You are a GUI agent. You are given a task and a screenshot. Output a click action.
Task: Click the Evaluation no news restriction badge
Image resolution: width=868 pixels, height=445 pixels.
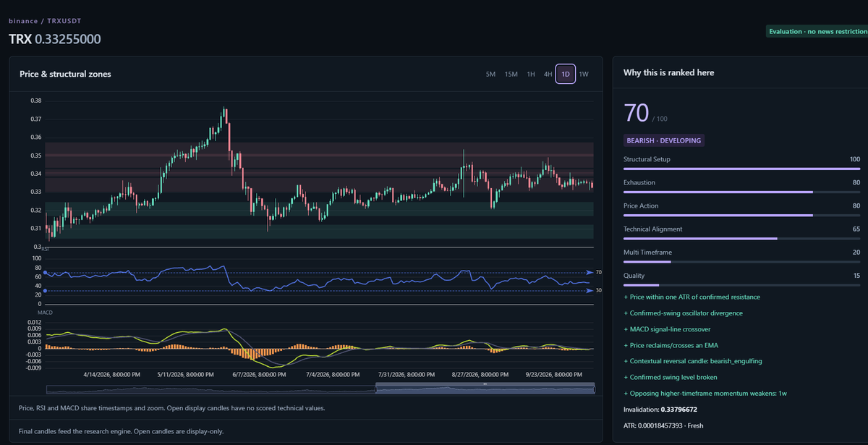(x=817, y=31)
